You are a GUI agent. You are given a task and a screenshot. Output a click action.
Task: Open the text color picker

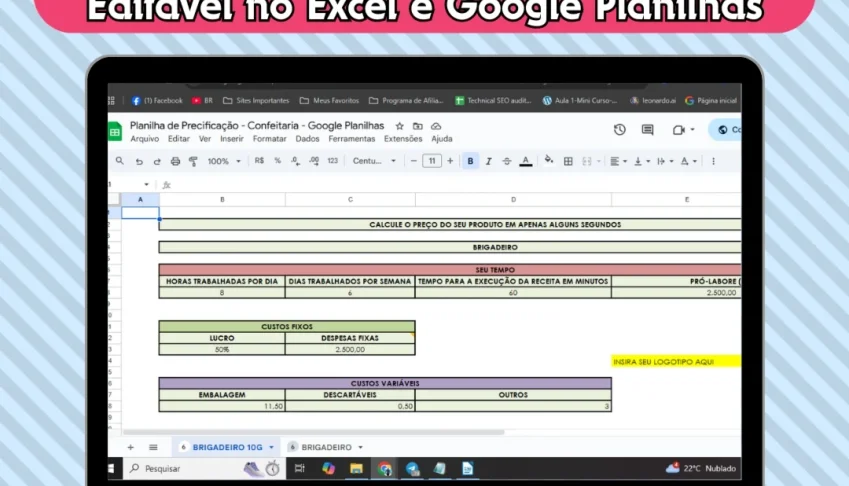coord(526,161)
